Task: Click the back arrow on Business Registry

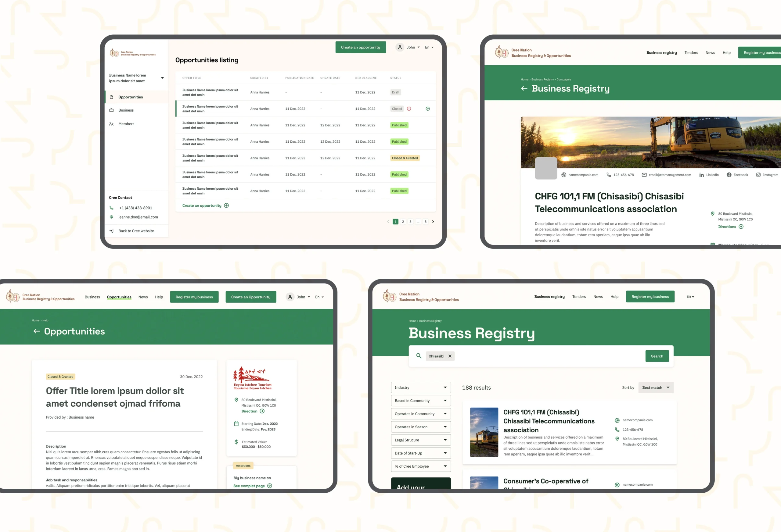Action: (x=524, y=88)
